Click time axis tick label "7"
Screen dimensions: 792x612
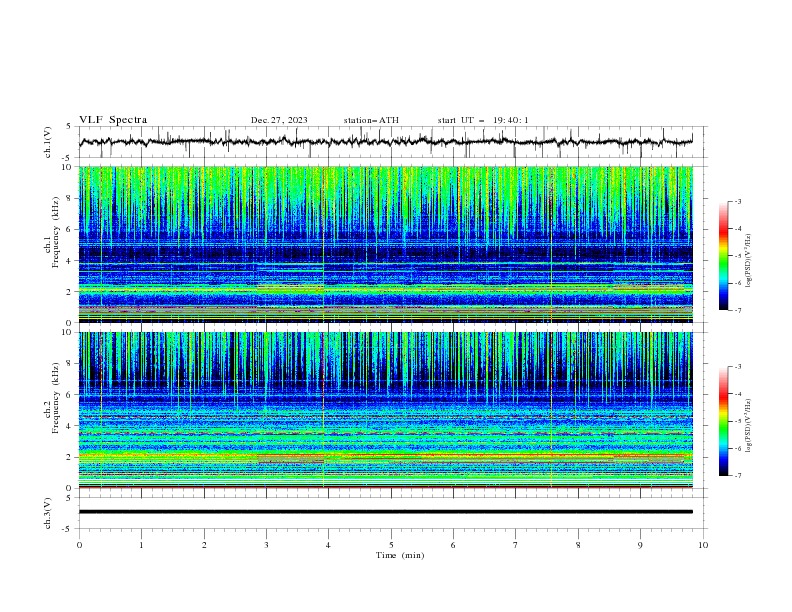pos(516,545)
